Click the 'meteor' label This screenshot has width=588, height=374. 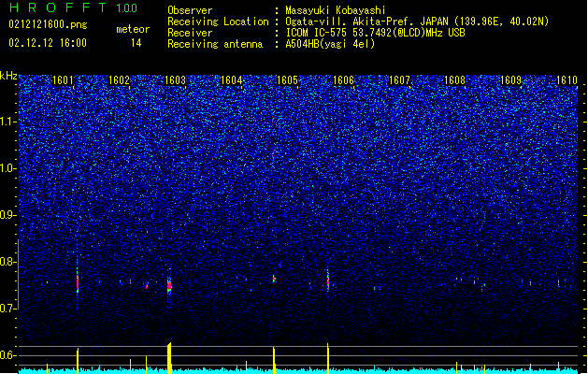[x=133, y=29]
